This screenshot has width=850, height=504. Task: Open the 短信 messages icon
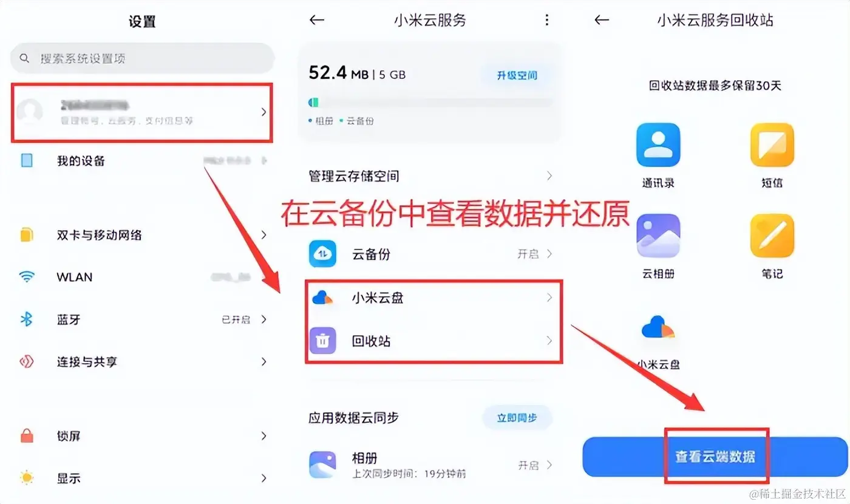point(772,145)
